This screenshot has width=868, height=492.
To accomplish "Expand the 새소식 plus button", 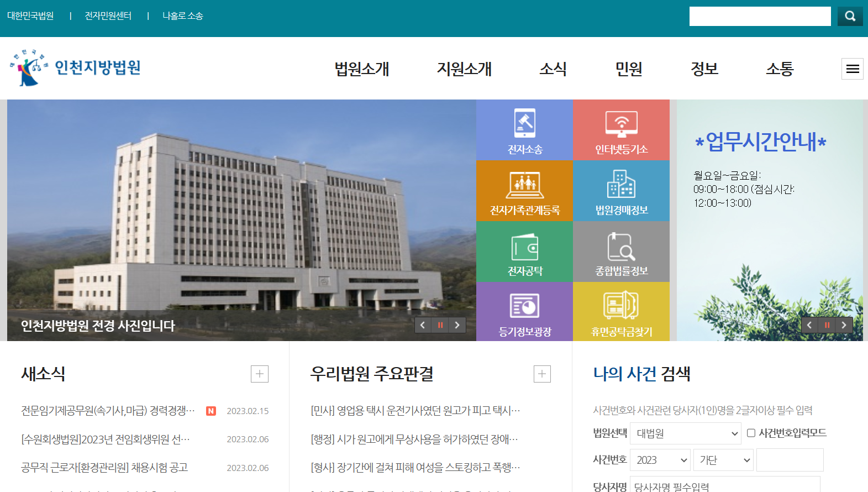I will pyautogui.click(x=260, y=374).
